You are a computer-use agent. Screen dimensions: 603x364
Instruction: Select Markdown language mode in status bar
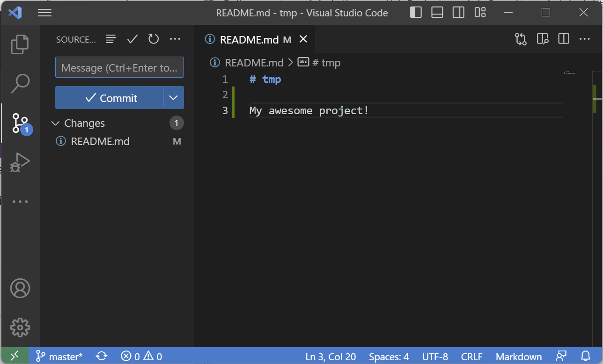coord(519,357)
